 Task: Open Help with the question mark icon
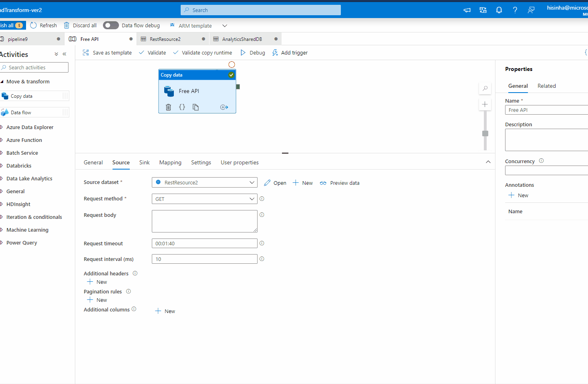tap(515, 10)
